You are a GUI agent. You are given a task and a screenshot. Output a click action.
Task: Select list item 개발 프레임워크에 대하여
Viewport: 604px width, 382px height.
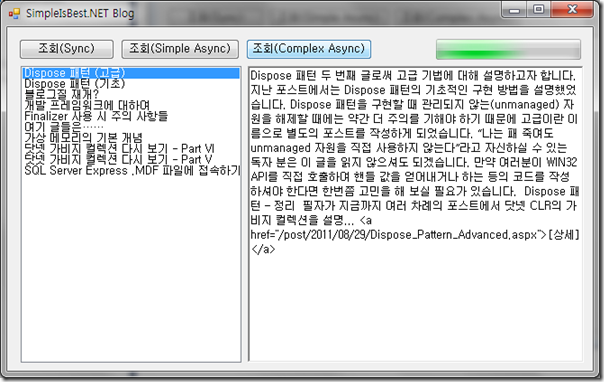(x=131, y=106)
